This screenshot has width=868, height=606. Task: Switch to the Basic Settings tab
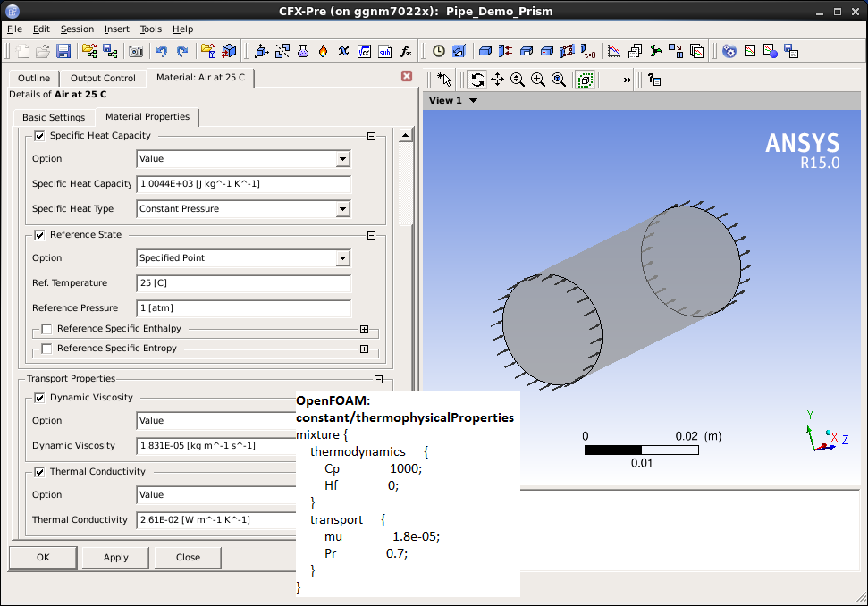(54, 117)
